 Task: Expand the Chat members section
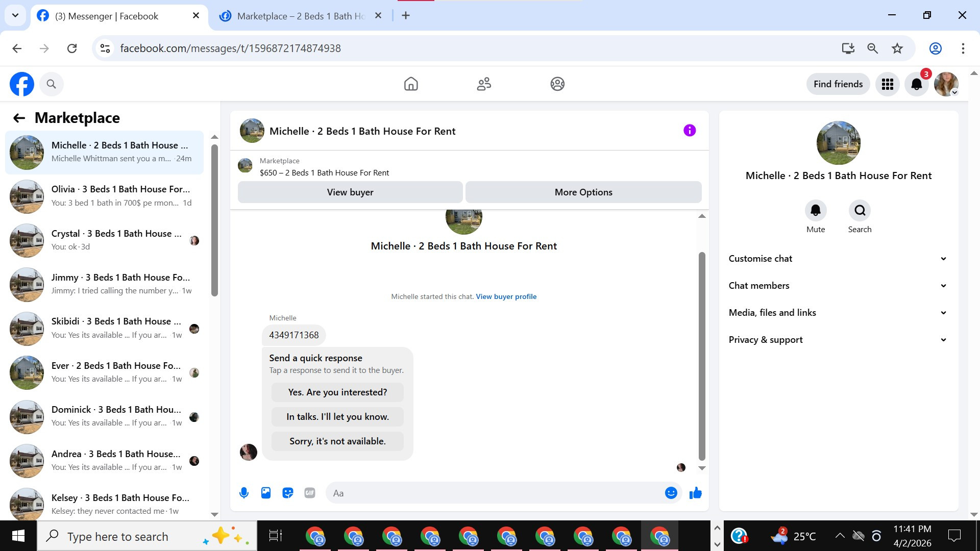[838, 286]
